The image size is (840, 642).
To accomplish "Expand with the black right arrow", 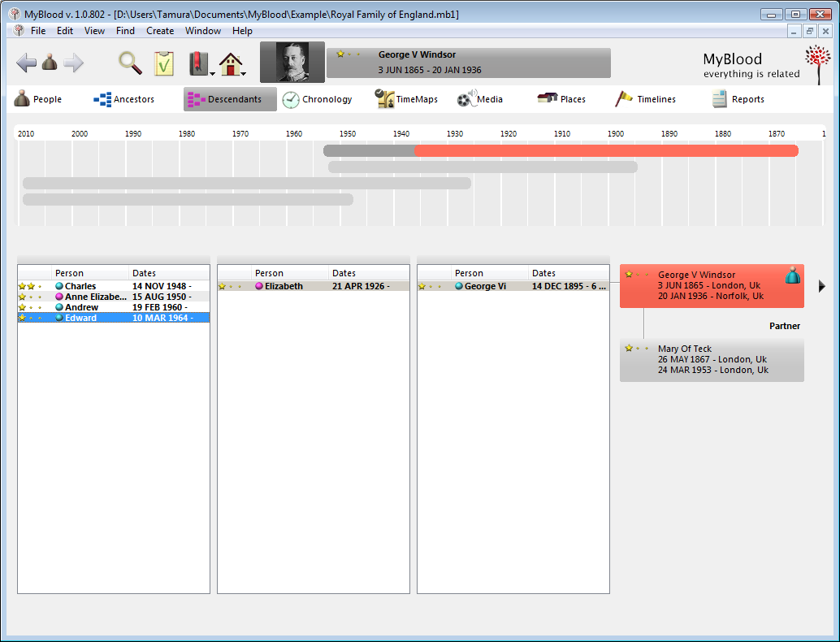I will 822,286.
